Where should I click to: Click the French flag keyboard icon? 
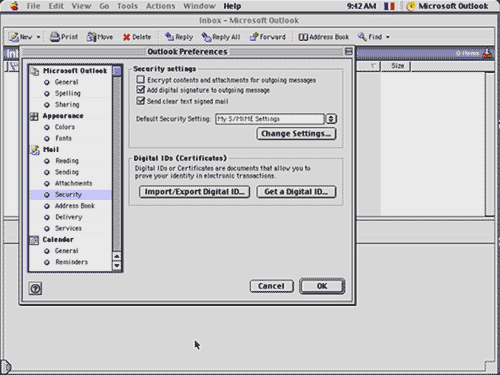(x=389, y=6)
